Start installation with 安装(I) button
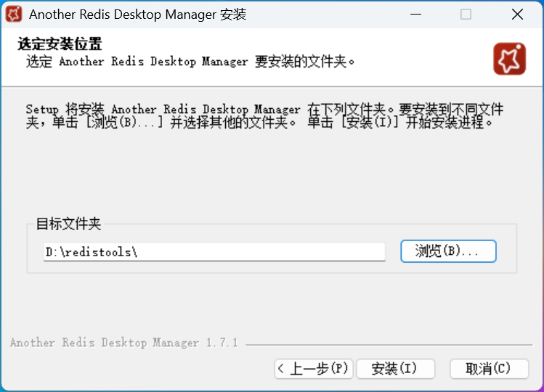The image size is (544, 392). 395,369
